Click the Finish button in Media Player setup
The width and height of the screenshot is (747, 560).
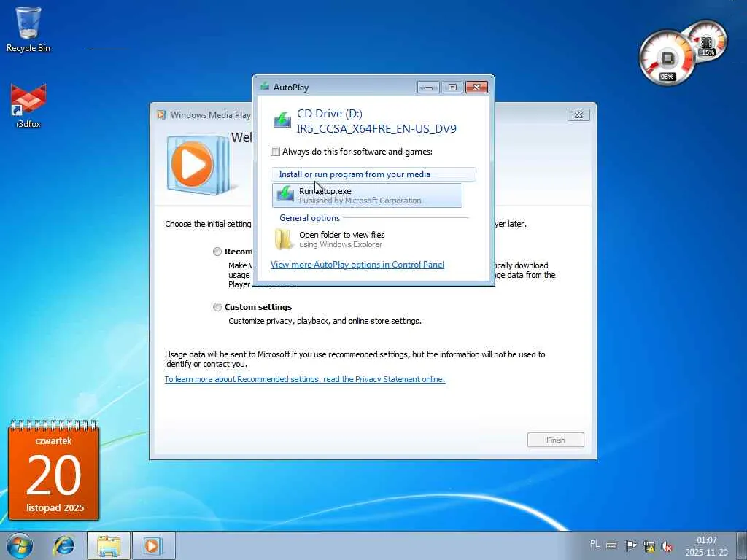tap(555, 440)
